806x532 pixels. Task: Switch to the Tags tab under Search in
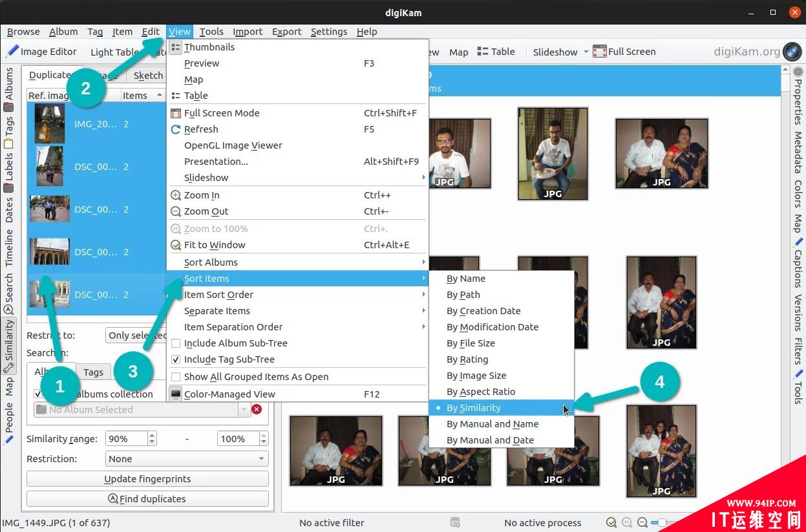click(93, 372)
